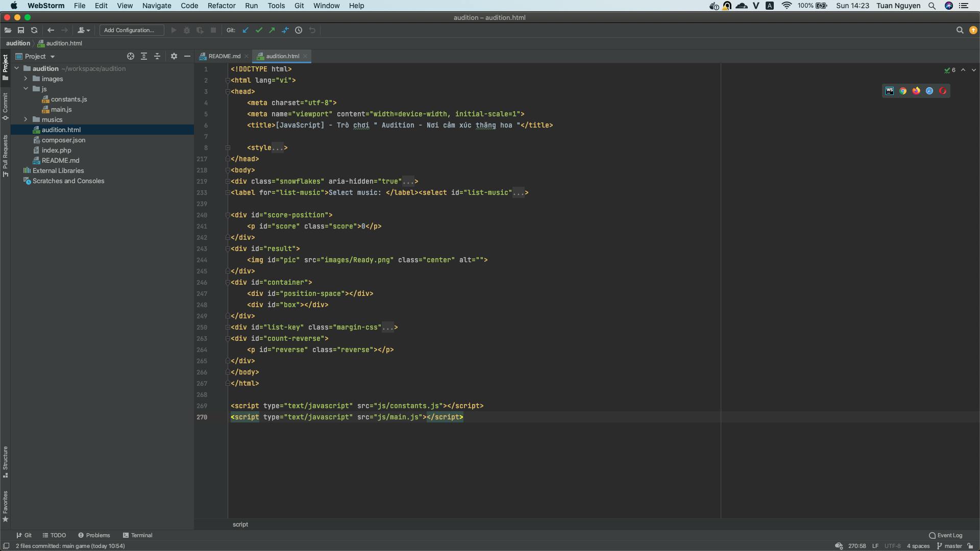
Task: Collapse div container fold on line 246
Action: [227, 282]
